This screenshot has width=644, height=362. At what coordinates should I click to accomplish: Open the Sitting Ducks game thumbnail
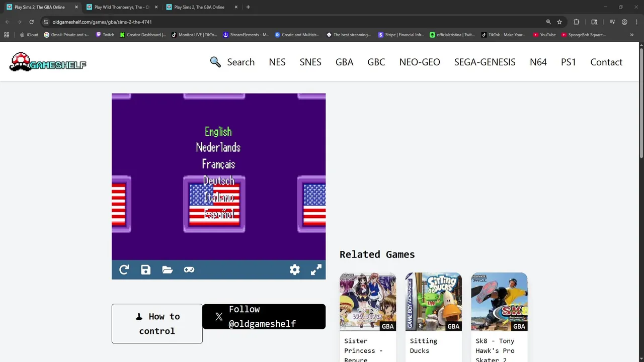[434, 302]
